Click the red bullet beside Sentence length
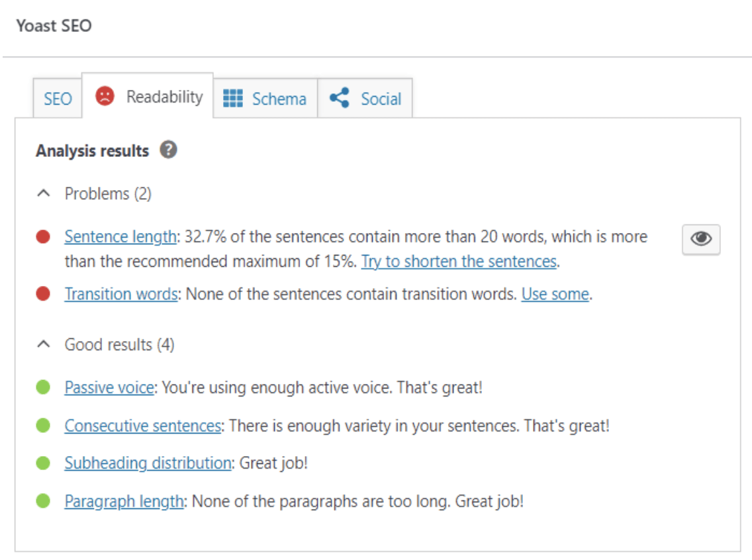Image resolution: width=752 pixels, height=560 pixels. (43, 236)
